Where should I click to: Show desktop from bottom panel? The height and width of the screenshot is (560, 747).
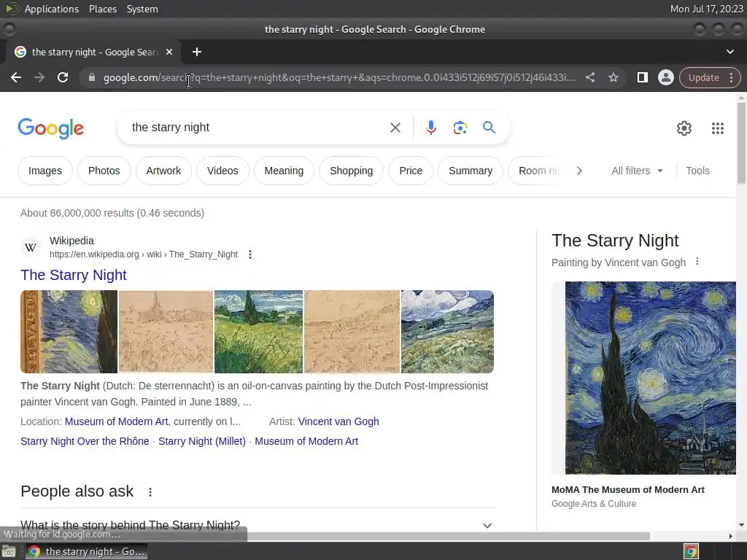(9, 552)
